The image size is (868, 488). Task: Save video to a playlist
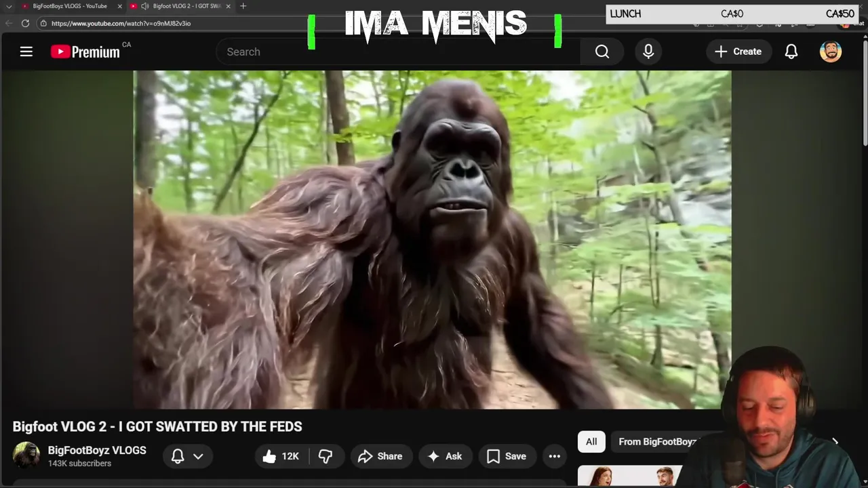[507, 456]
